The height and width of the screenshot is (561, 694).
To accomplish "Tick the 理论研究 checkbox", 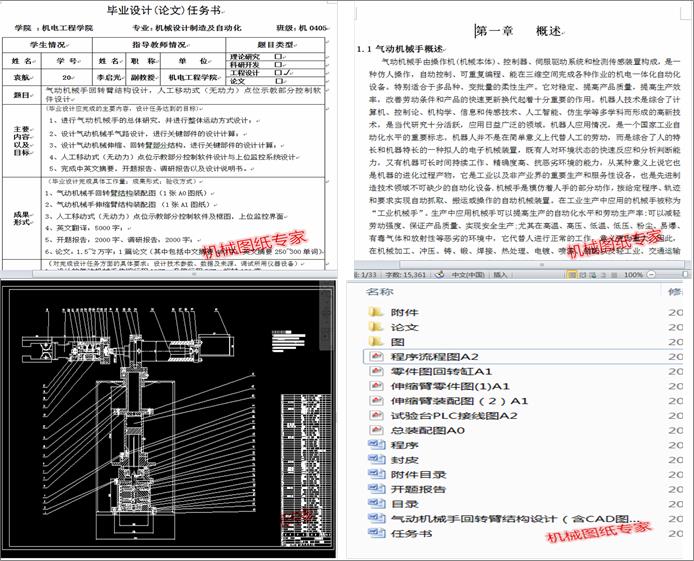I will point(278,57).
